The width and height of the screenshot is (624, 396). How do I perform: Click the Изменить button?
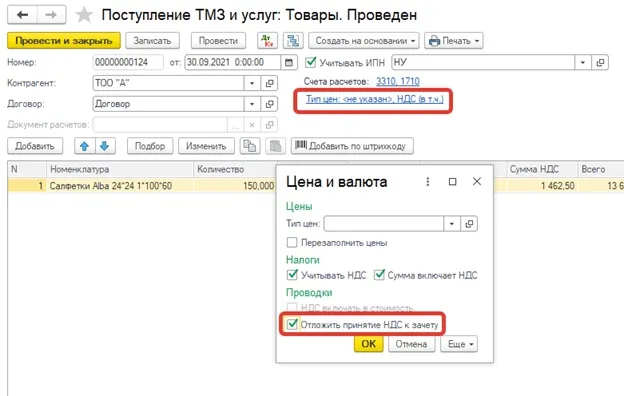point(206,146)
